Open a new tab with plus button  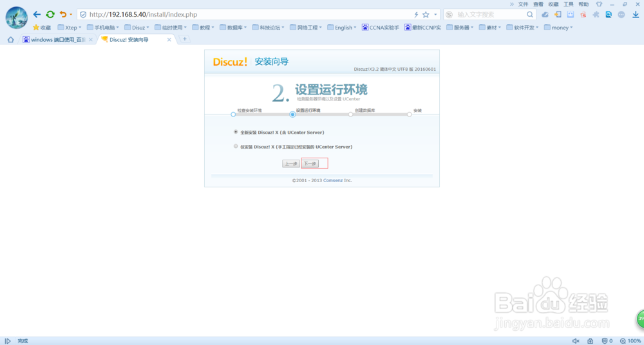pos(185,39)
